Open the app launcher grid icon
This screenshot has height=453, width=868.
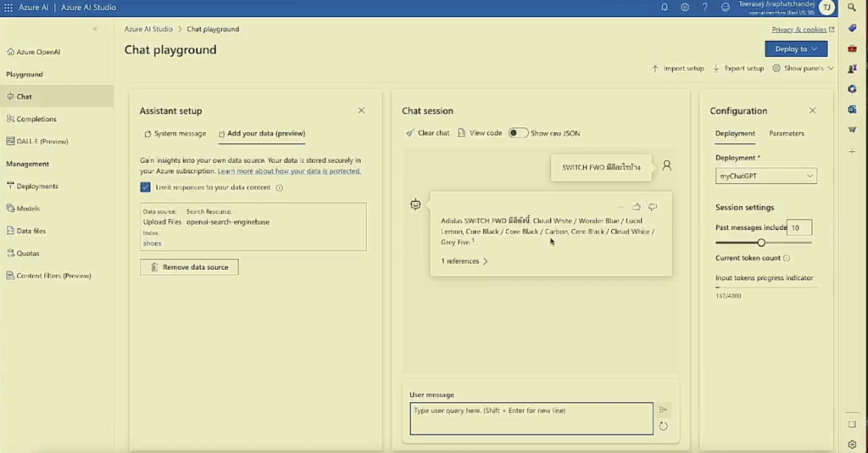8,7
